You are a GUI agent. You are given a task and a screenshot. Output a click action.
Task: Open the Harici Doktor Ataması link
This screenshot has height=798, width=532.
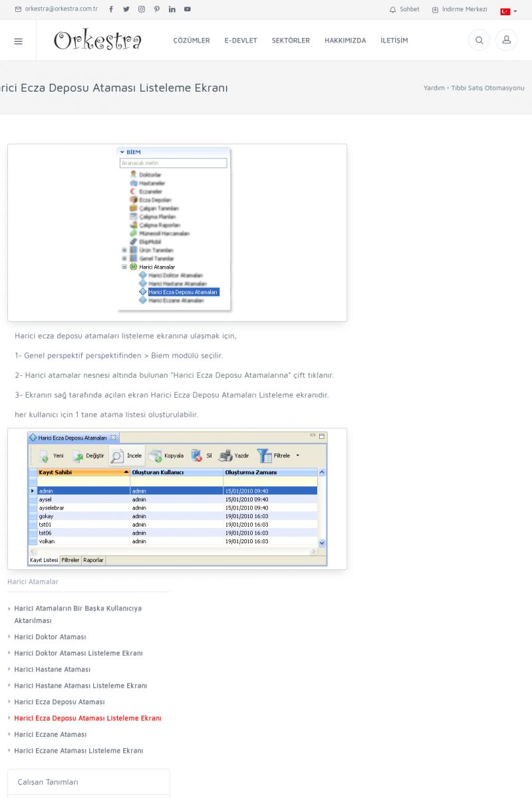[50, 637]
